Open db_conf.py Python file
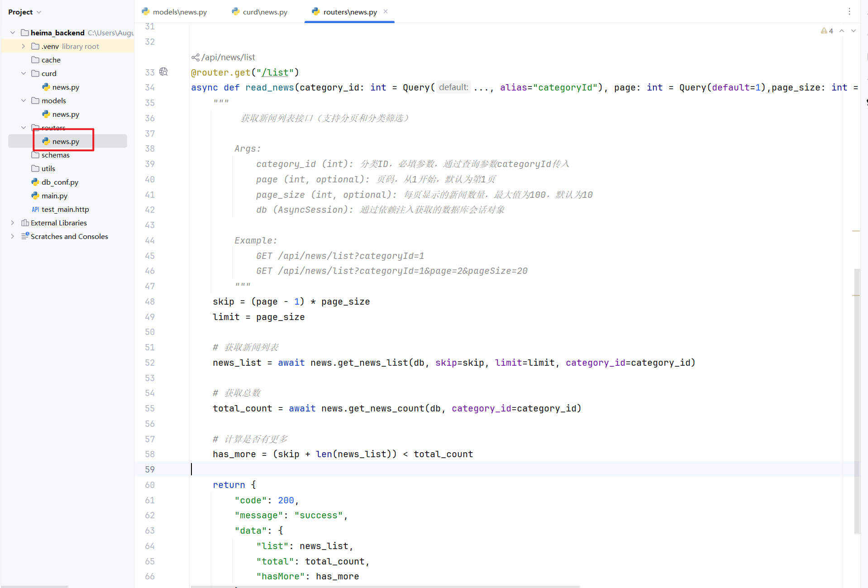868x588 pixels. tap(60, 182)
